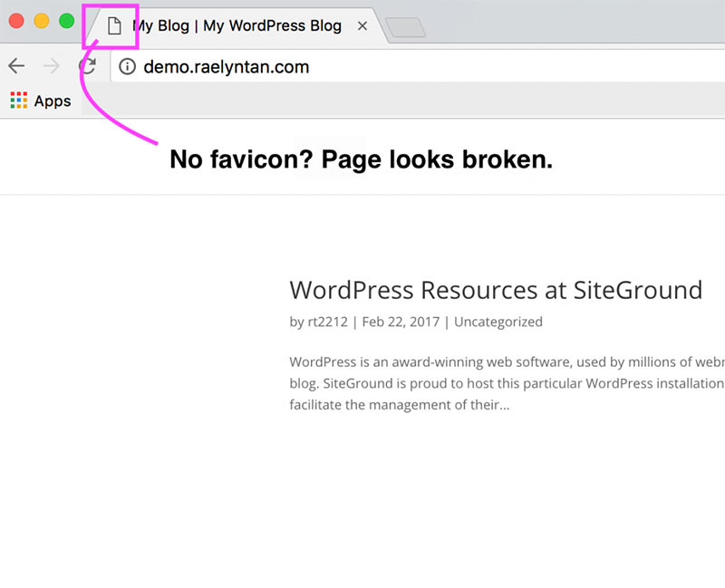
Task: Click the forward navigation arrow
Action: point(51,65)
